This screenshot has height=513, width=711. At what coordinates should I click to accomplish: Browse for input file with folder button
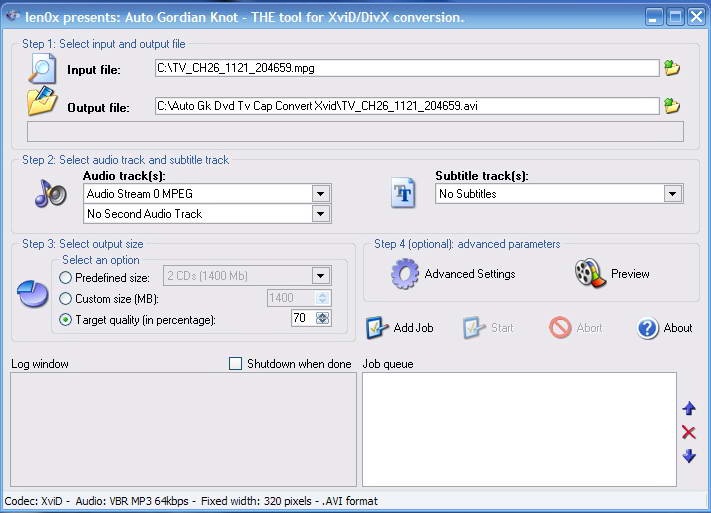tap(672, 68)
